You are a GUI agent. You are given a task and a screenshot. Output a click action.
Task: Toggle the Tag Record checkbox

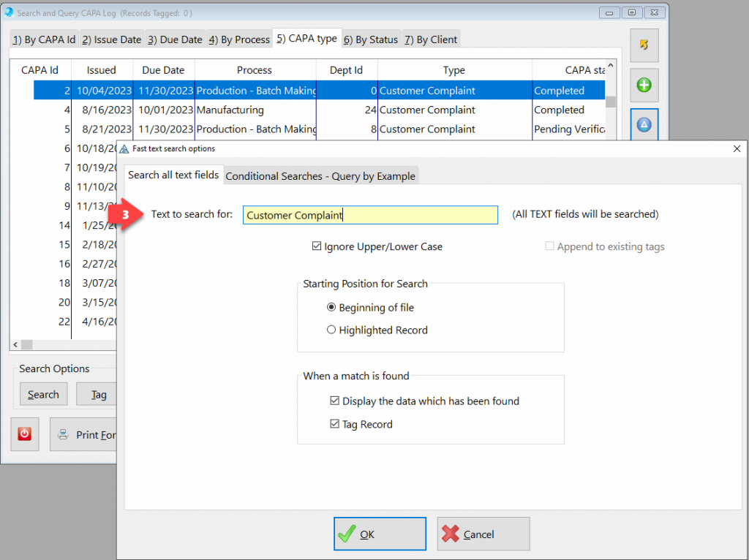click(x=335, y=425)
